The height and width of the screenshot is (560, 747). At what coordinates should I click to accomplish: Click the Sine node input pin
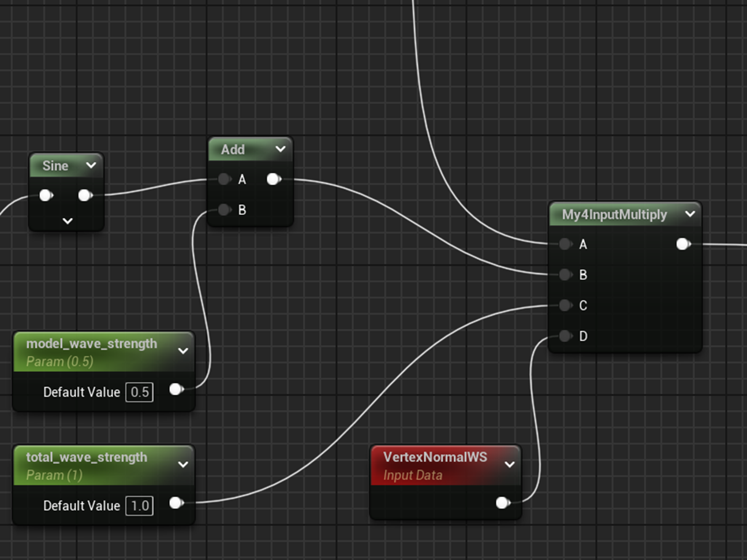[x=46, y=196]
